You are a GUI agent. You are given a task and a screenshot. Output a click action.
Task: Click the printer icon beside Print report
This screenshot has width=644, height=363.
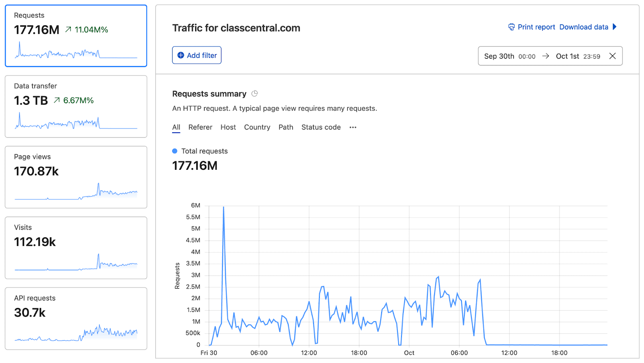511,27
